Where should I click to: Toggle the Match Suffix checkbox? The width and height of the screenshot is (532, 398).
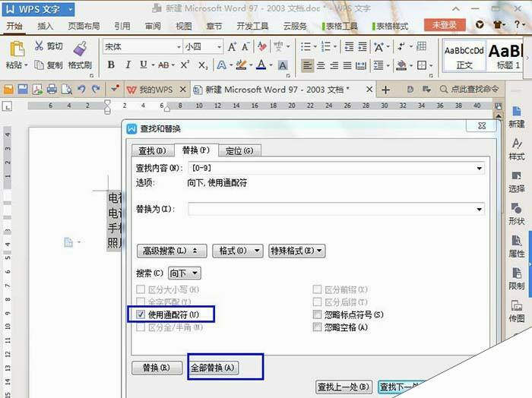pyautogui.click(x=317, y=302)
